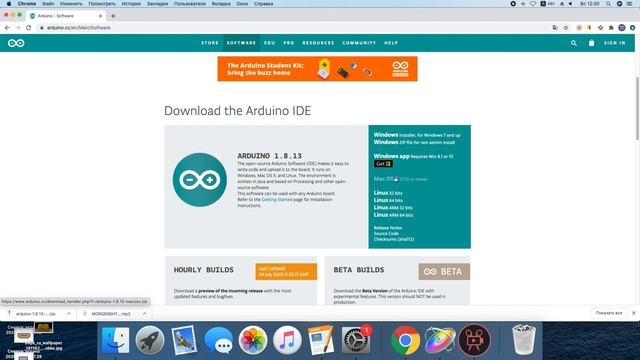Open Messages in the Dock
This screenshot has height=360, width=640.
point(218,340)
